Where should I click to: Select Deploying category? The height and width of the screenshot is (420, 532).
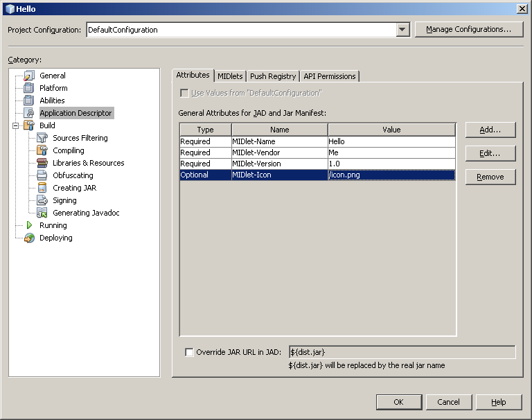point(56,238)
